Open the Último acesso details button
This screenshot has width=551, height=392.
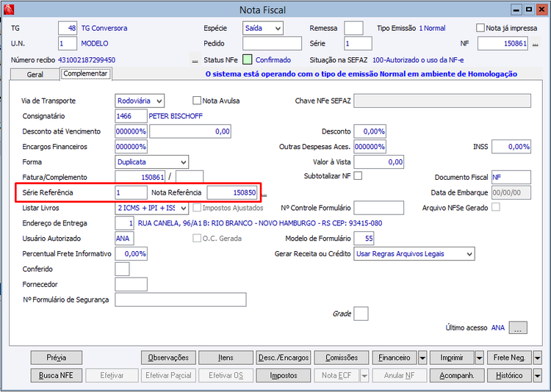point(518,327)
